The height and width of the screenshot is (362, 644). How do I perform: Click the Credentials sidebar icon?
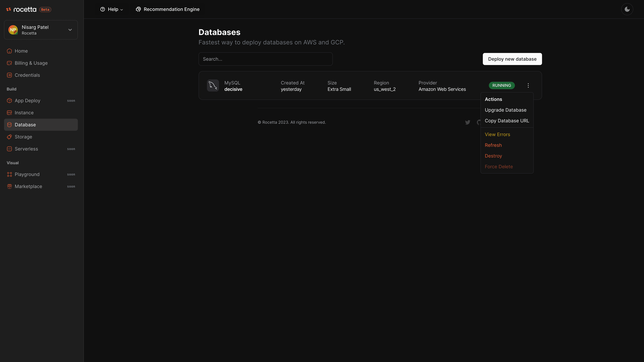(9, 75)
